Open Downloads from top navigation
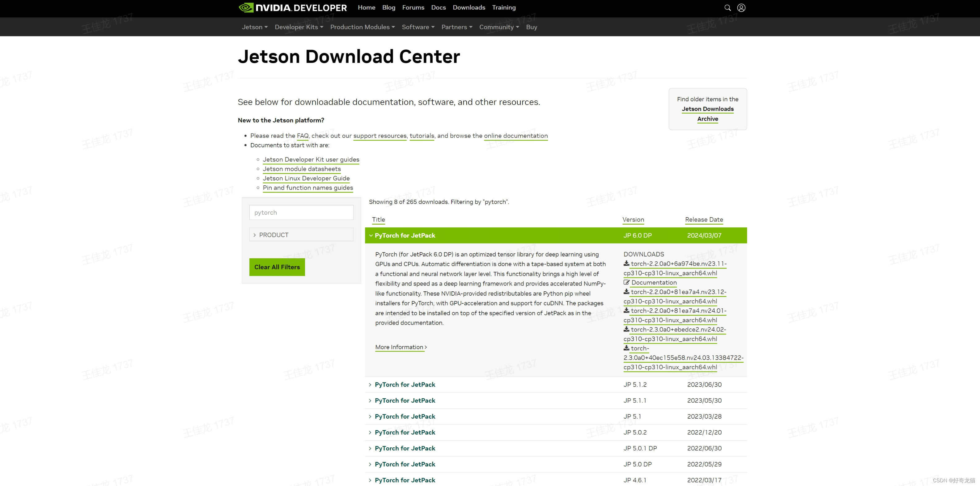The image size is (980, 486). (469, 8)
